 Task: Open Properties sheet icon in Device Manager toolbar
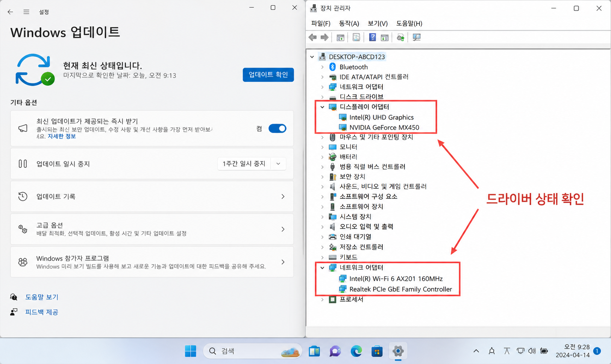(356, 37)
